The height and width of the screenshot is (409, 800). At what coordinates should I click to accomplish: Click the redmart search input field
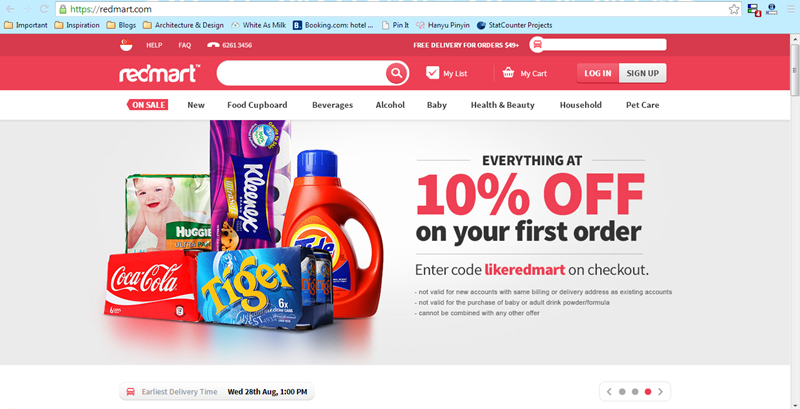click(302, 73)
